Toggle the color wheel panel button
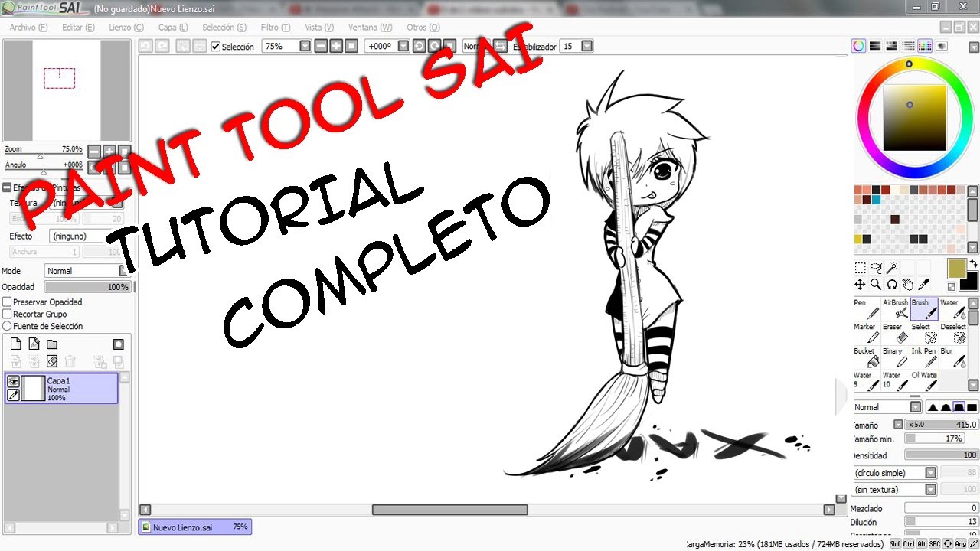 point(859,46)
